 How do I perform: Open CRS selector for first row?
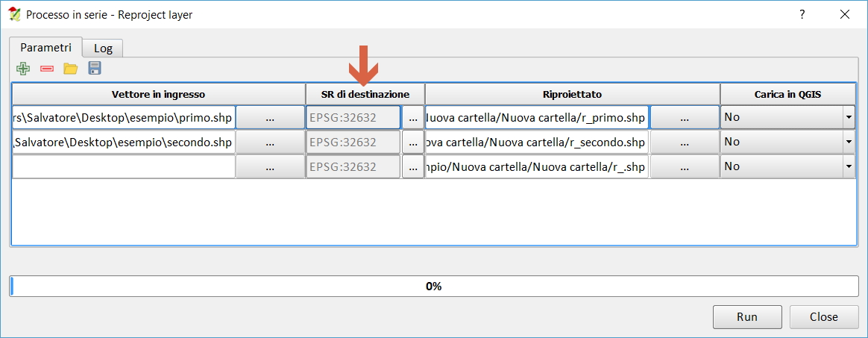(412, 117)
